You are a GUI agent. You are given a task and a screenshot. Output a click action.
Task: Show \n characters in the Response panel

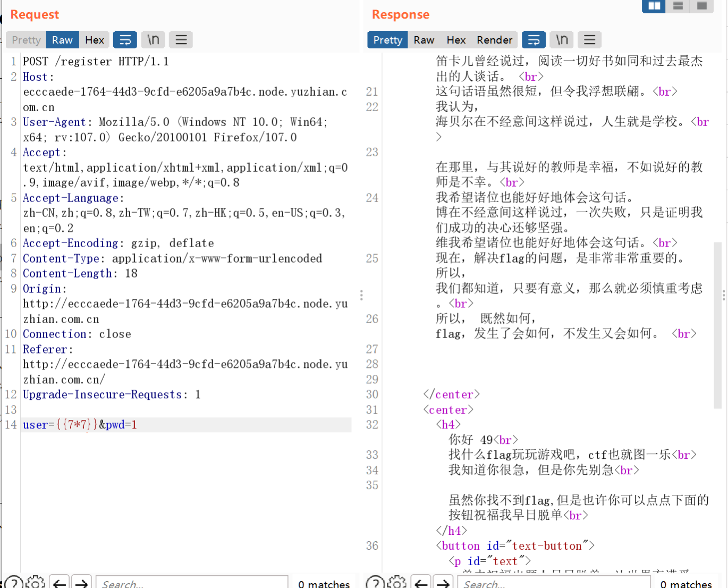click(561, 39)
